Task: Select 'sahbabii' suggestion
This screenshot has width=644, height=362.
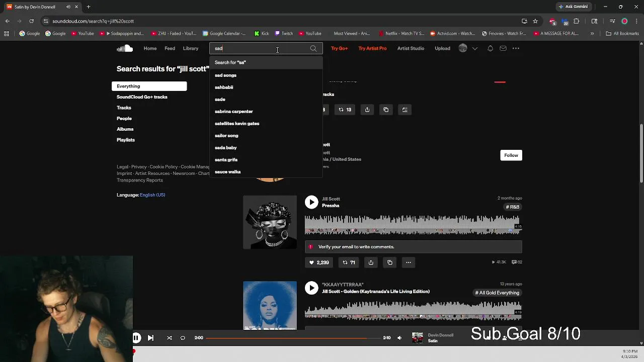Action: click(x=266, y=87)
